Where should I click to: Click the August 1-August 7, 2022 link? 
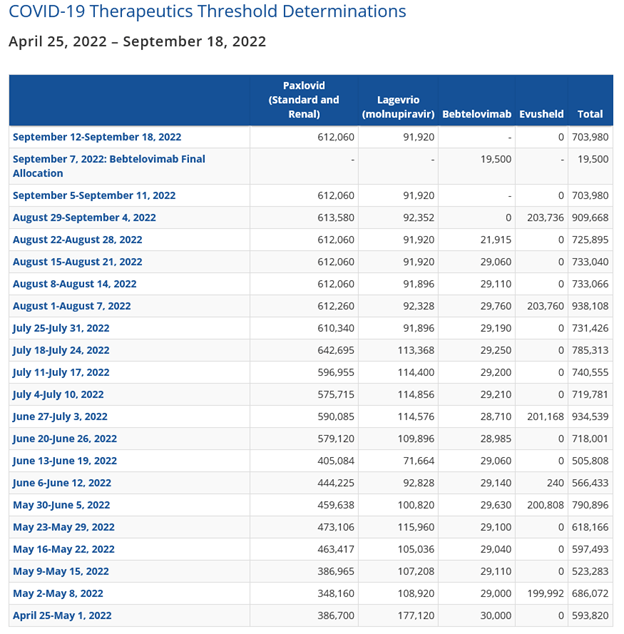click(71, 306)
